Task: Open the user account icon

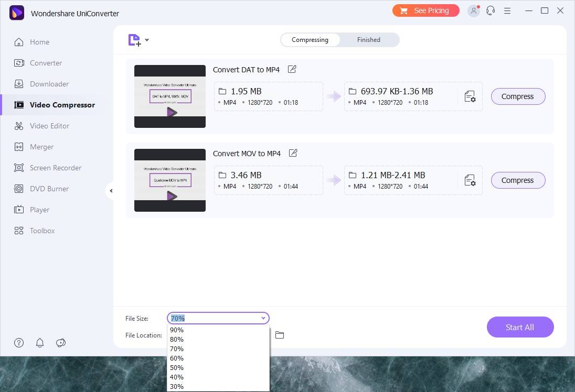Action: tap(473, 10)
